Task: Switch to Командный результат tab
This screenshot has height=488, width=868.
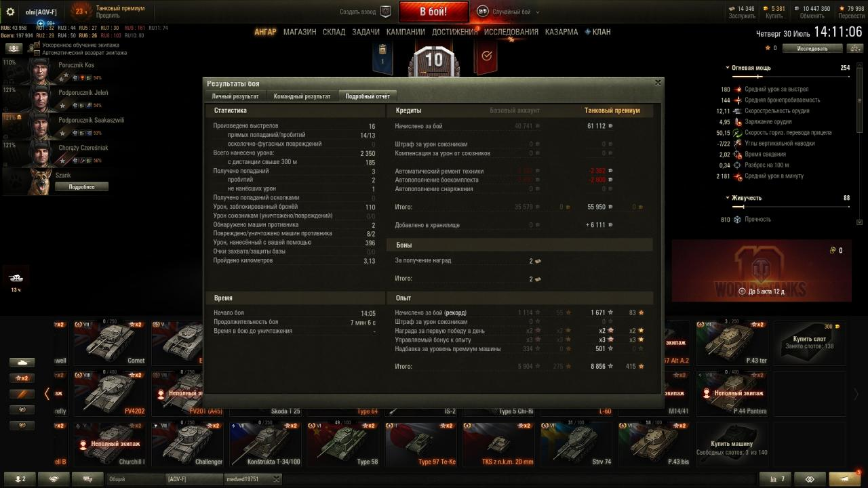Action: (302, 96)
